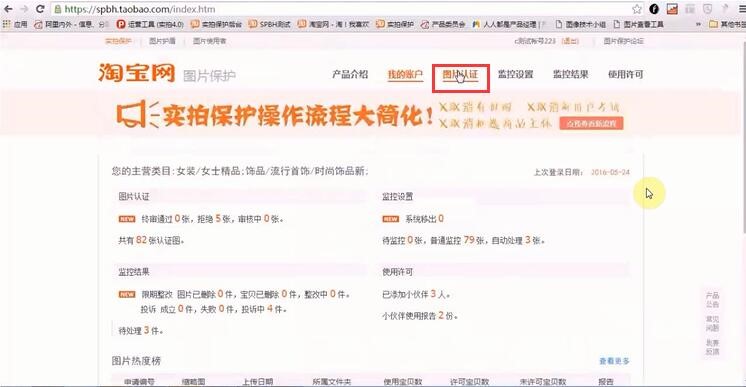The height and width of the screenshot is (387, 746).
Task: Click the last login date 2016-05-24
Action: coord(610,172)
